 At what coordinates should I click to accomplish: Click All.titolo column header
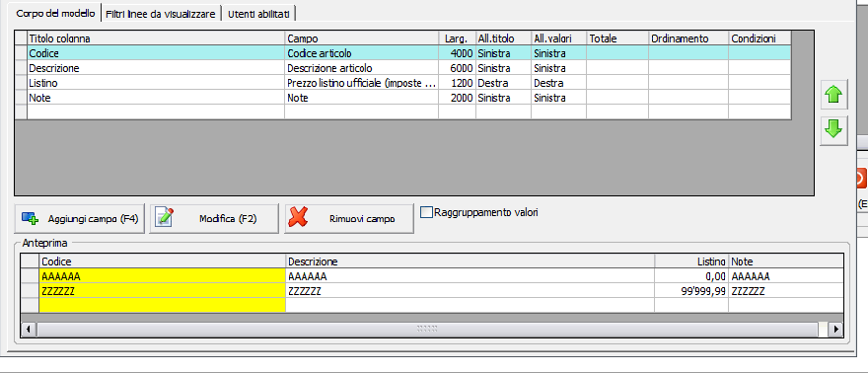(503, 38)
